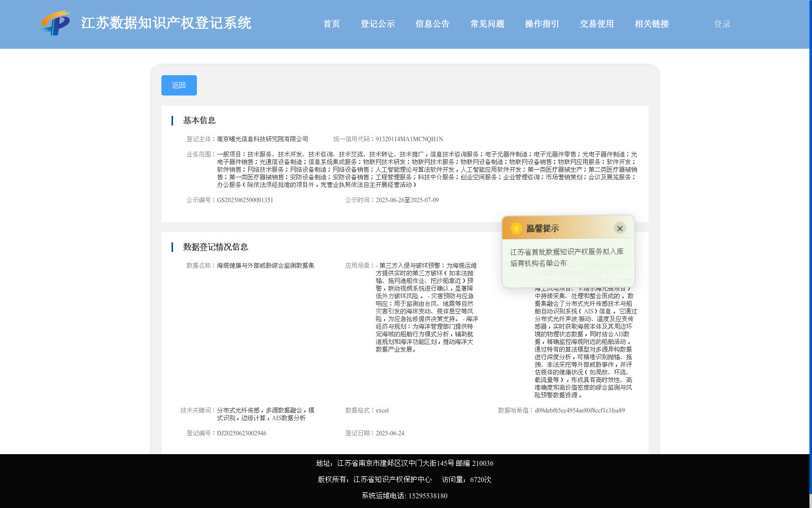Select the data name 海缆健康与外部威胁综合监测数据集
812x508 pixels.
[x=265, y=266]
